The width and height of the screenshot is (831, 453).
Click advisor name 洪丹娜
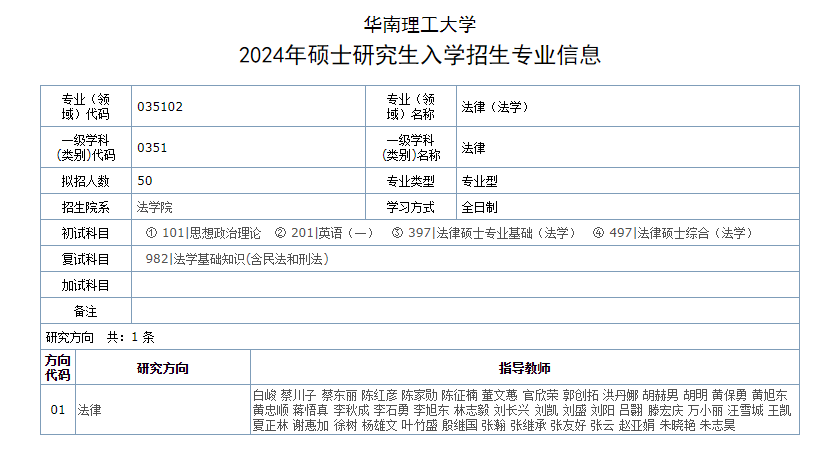click(x=621, y=395)
